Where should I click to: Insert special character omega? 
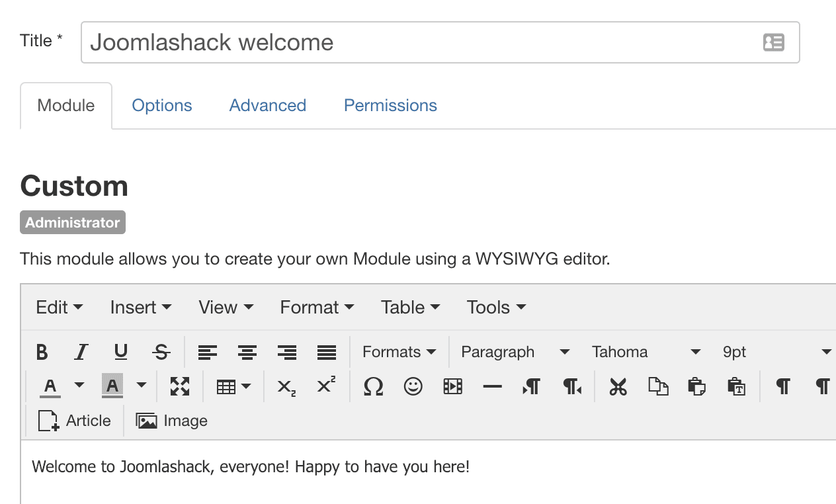[374, 386]
